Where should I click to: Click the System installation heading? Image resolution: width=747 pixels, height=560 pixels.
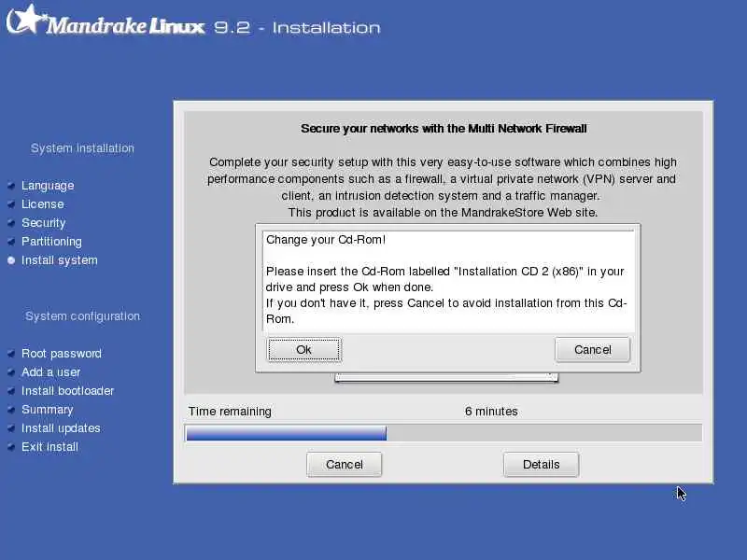[x=82, y=148]
